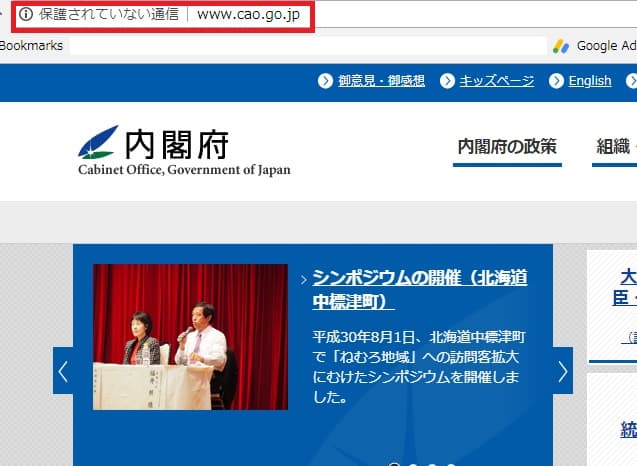The image size is (637, 466).
Task: Open the Google Ads bookmark icon
Action: pos(561,46)
